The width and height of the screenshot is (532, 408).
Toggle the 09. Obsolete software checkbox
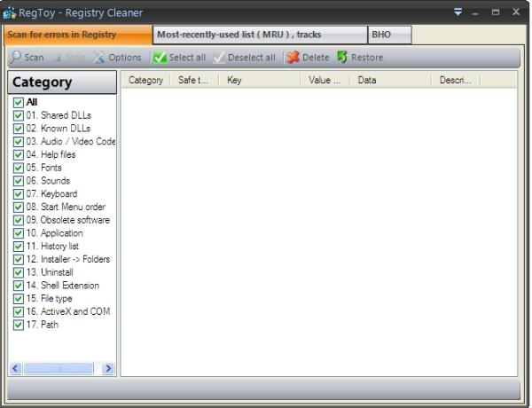19,220
